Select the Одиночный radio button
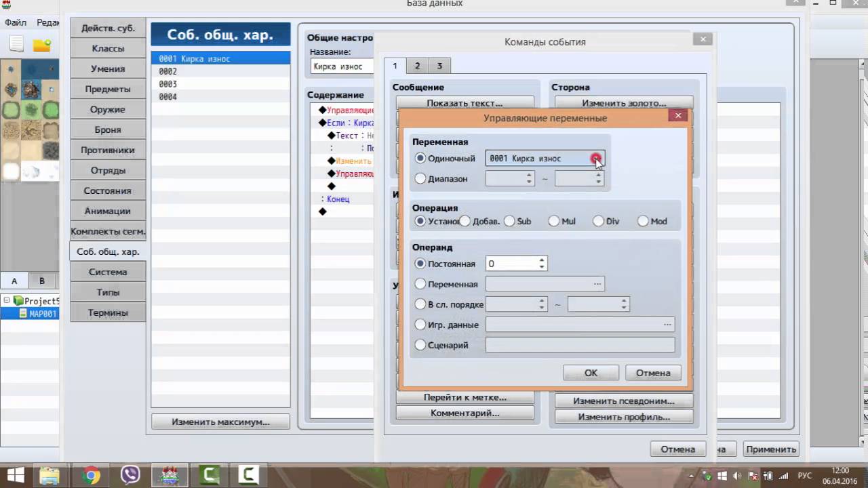The width and height of the screenshot is (868, 488). (x=420, y=158)
